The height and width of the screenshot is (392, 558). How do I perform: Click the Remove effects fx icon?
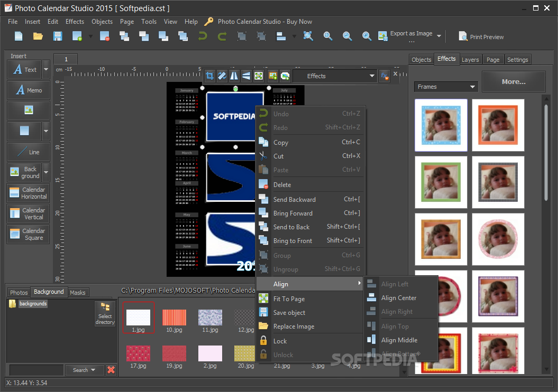click(385, 76)
